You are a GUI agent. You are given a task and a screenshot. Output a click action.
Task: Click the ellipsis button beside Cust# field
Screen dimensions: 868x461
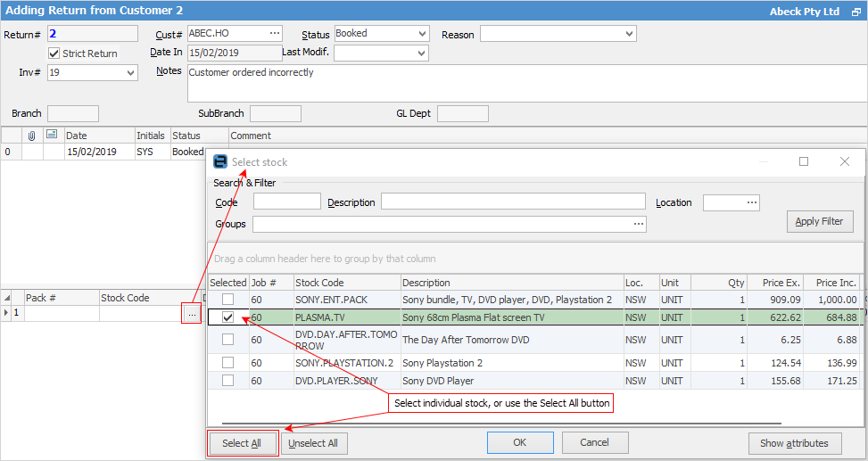[274, 34]
